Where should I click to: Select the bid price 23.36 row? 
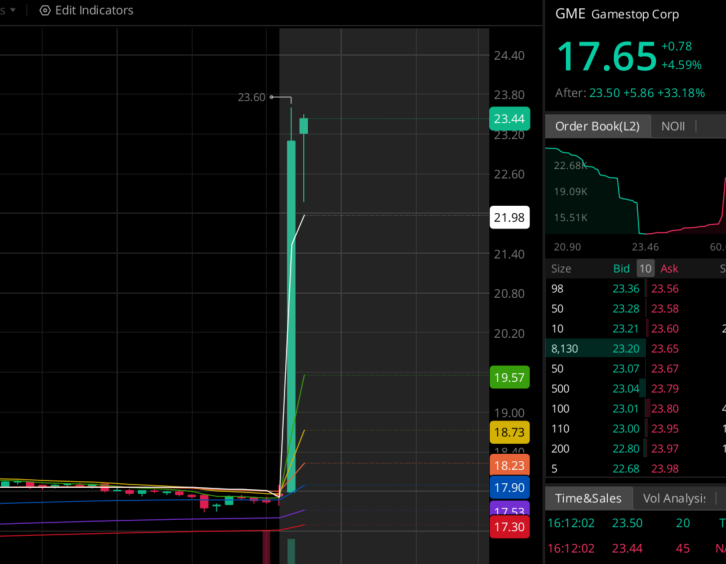pyautogui.click(x=596, y=289)
